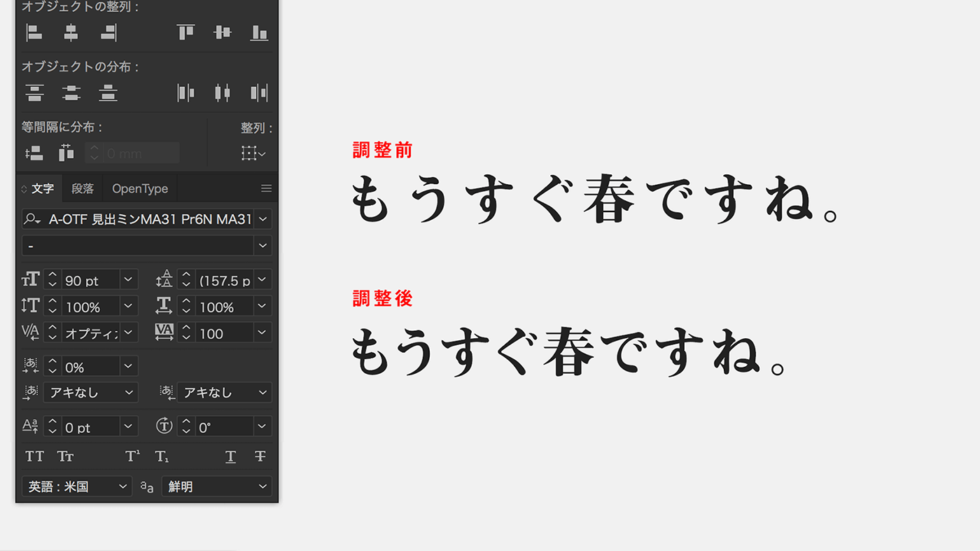This screenshot has height=551, width=980.
Task: Switch to the OpenType tab
Action: tap(139, 188)
